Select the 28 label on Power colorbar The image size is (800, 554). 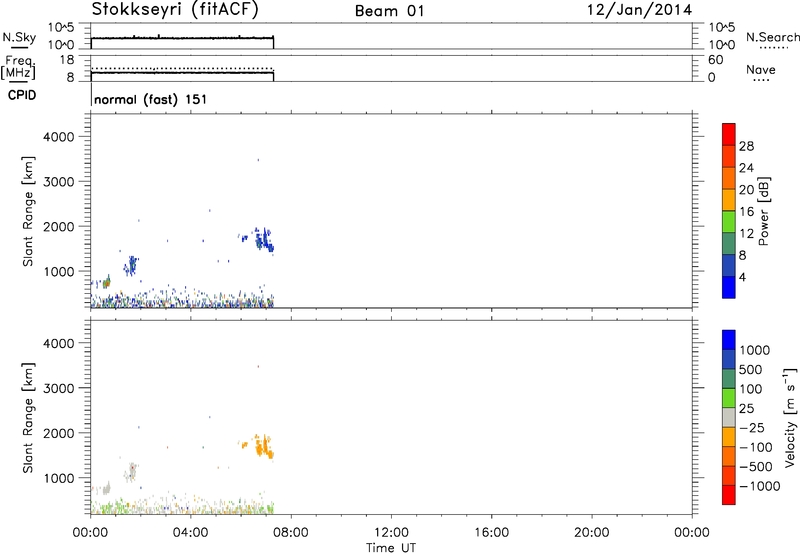pyautogui.click(x=746, y=146)
